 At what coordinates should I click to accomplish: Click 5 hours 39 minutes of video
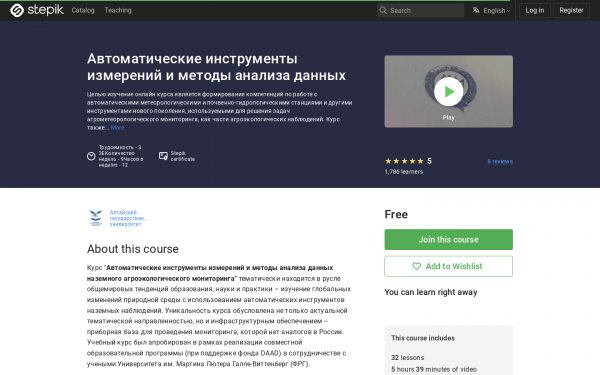click(x=434, y=369)
